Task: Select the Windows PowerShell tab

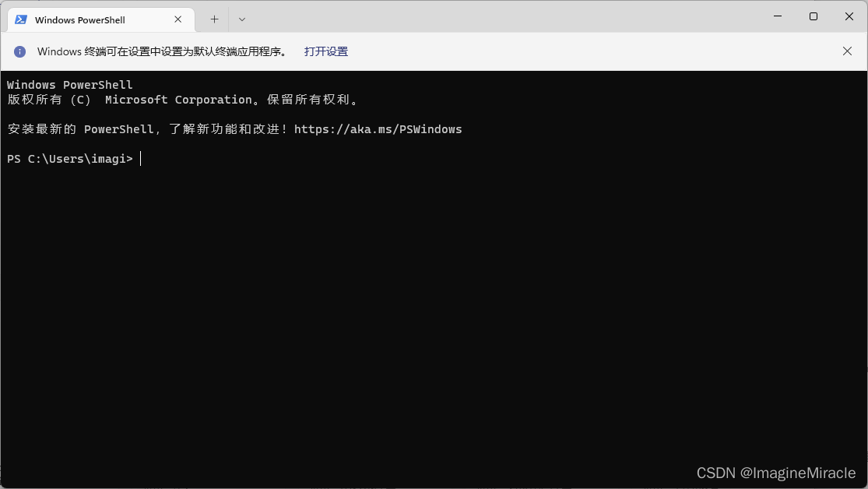Action: [x=101, y=20]
